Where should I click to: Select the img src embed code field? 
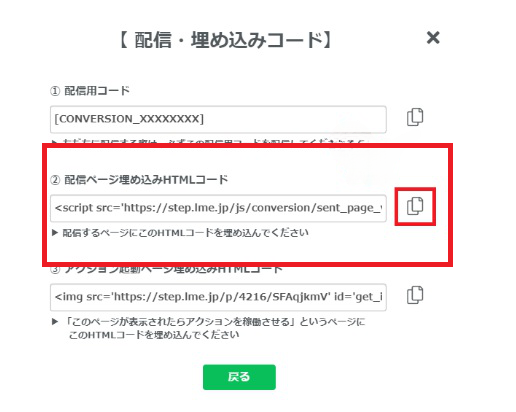pos(218,297)
